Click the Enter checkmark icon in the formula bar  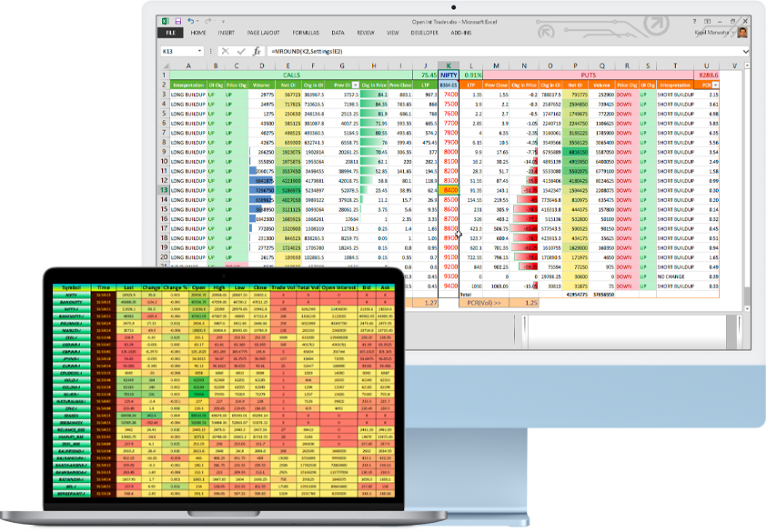tap(239, 50)
